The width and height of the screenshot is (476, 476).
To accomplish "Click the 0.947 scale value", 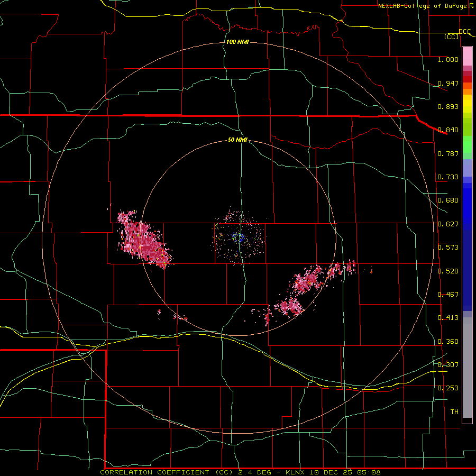I will (448, 83).
